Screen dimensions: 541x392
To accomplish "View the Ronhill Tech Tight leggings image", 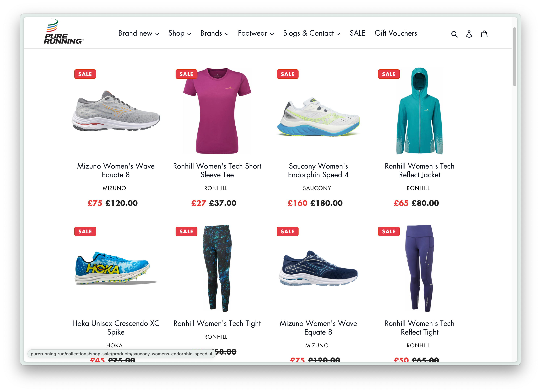I will 217,268.
